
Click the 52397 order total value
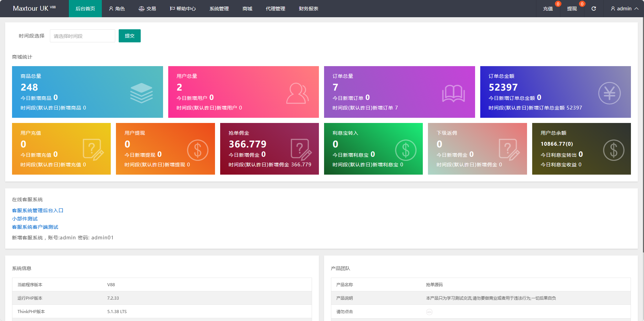point(503,87)
